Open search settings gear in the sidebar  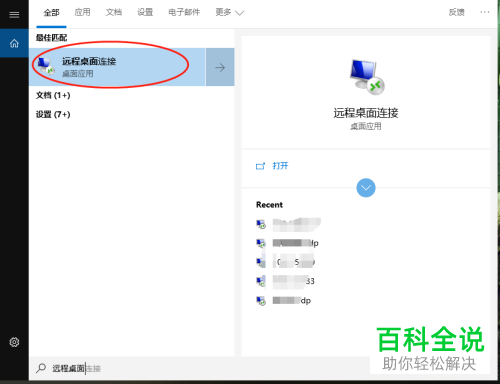click(x=14, y=342)
